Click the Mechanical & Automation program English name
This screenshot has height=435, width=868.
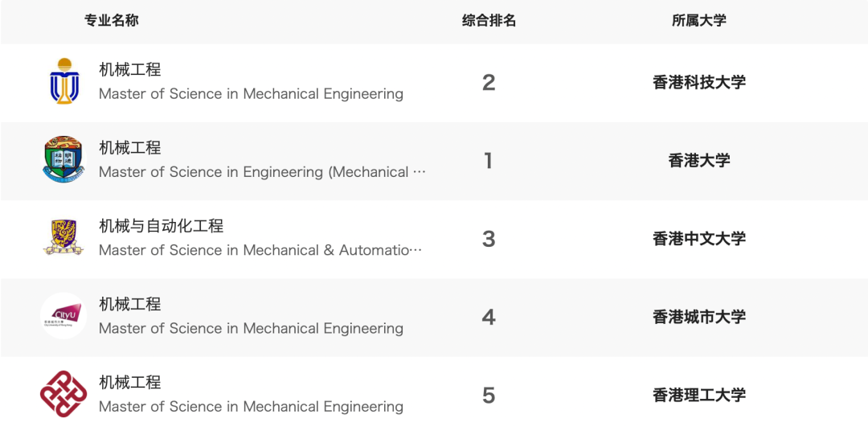click(x=260, y=250)
